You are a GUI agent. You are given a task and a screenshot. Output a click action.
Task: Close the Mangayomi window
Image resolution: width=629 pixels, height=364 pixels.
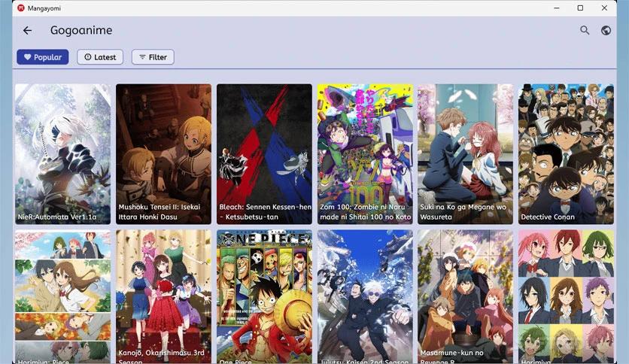(x=604, y=8)
